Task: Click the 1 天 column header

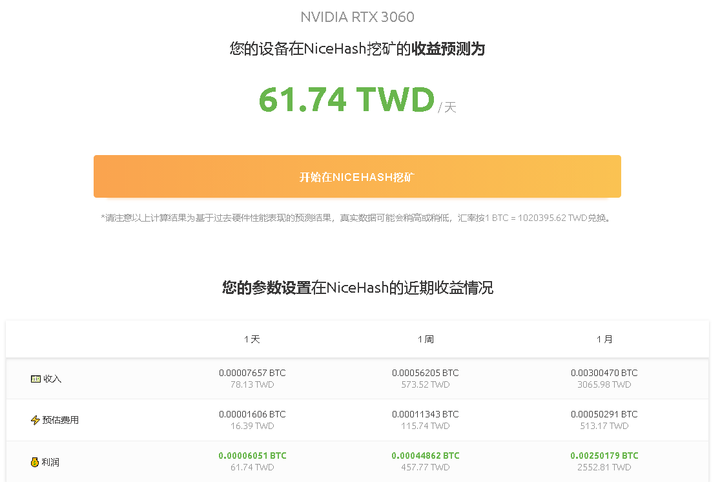Action: point(252,339)
